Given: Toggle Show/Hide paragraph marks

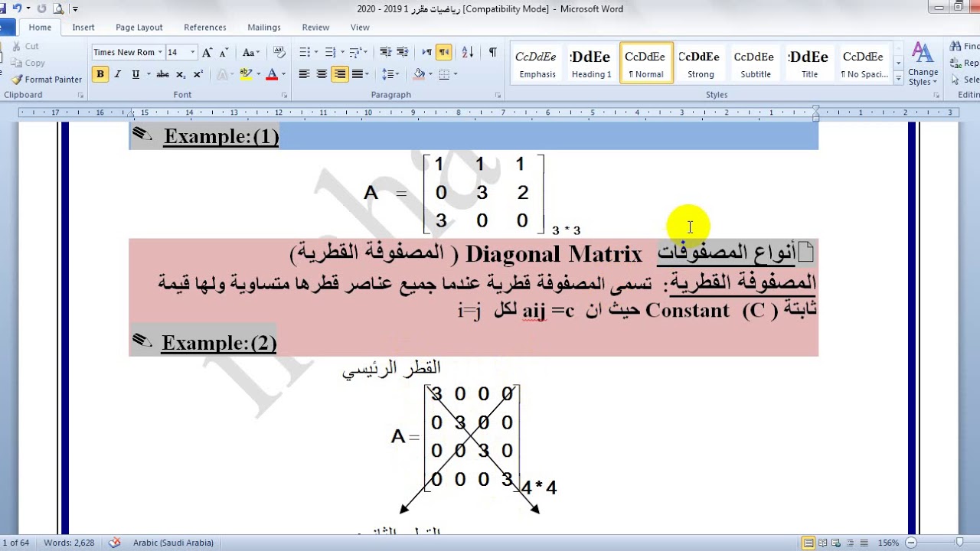Looking at the screenshot, I should [492, 52].
